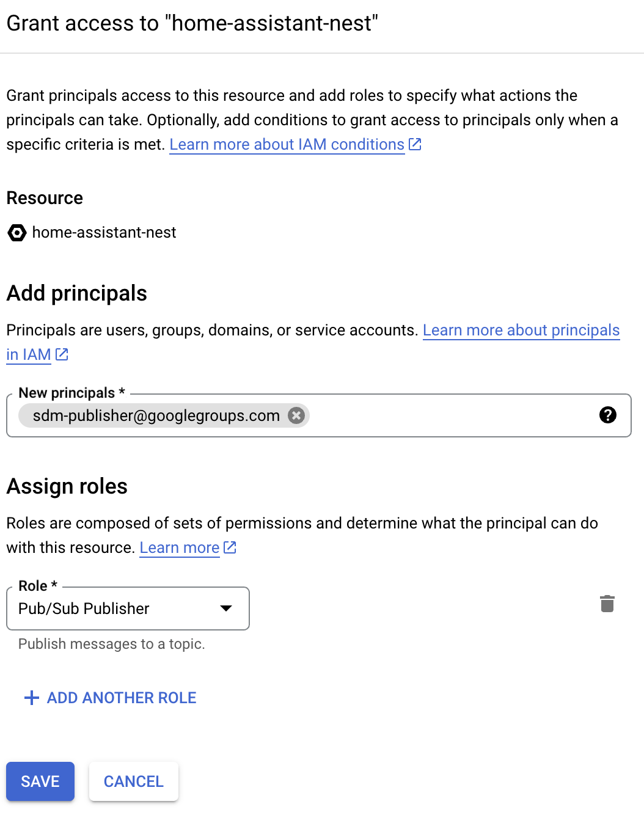This screenshot has height=815, width=644.
Task: Click the Learn more link under Assign roles
Action: [179, 547]
